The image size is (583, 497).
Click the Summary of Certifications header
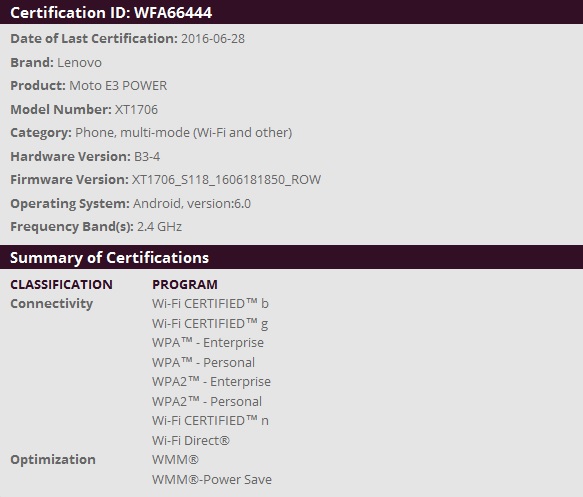109,258
